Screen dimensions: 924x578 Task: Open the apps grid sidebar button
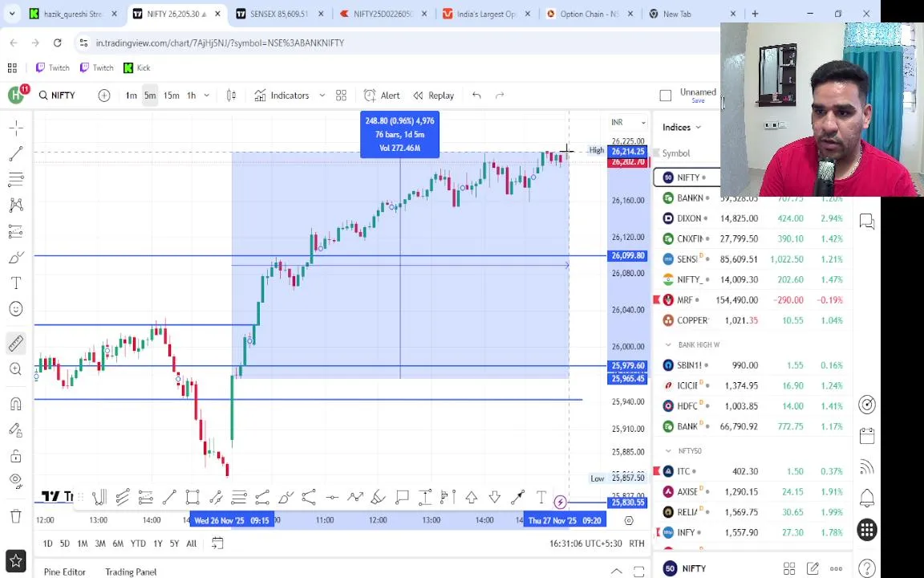coord(867,530)
